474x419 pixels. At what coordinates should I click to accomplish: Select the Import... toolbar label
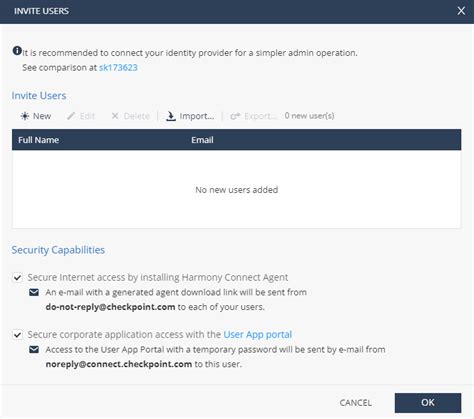[x=197, y=116]
